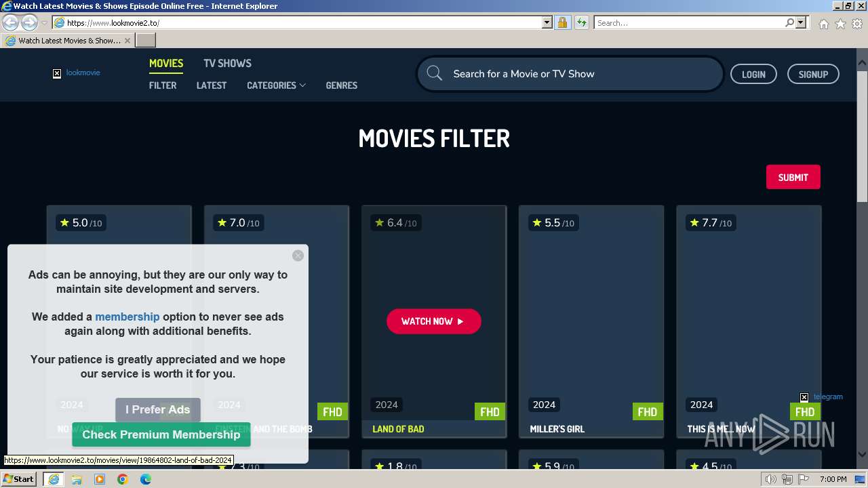Close the Watch Latest Movies tab
Screen dimensions: 868x488
pos(127,41)
